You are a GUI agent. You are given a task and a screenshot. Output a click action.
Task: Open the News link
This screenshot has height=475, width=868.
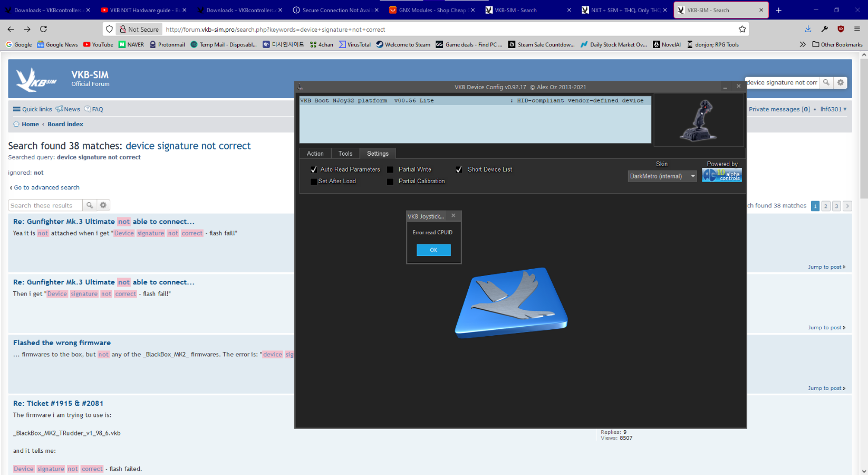tap(68, 109)
